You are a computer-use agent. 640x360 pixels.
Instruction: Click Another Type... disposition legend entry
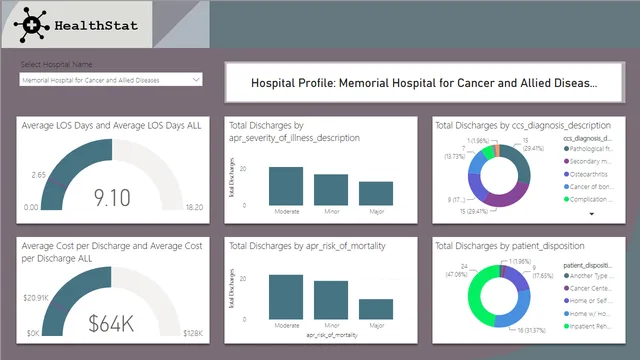588,276
